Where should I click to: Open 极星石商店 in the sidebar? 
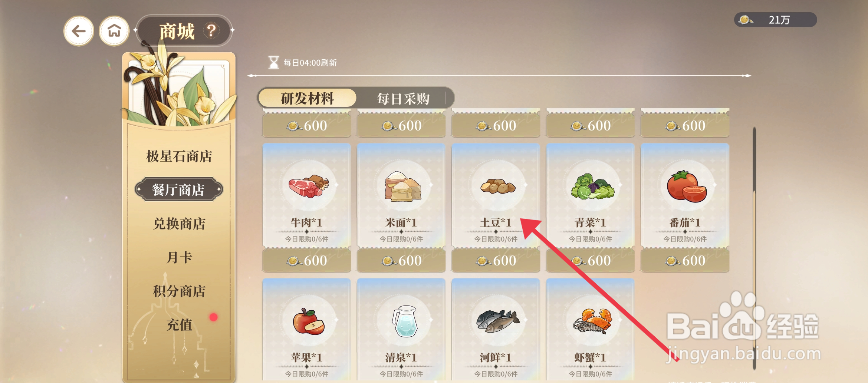tap(179, 156)
